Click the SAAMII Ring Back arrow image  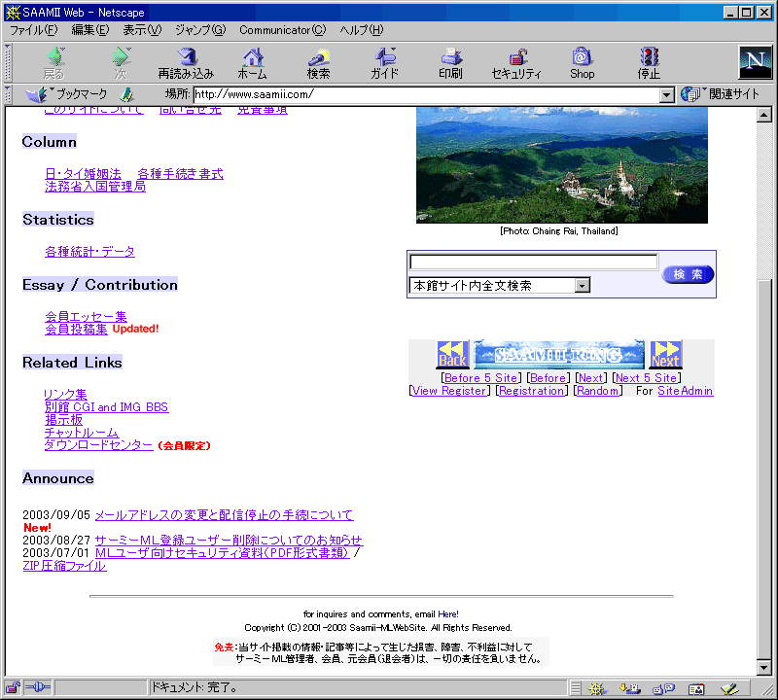452,354
